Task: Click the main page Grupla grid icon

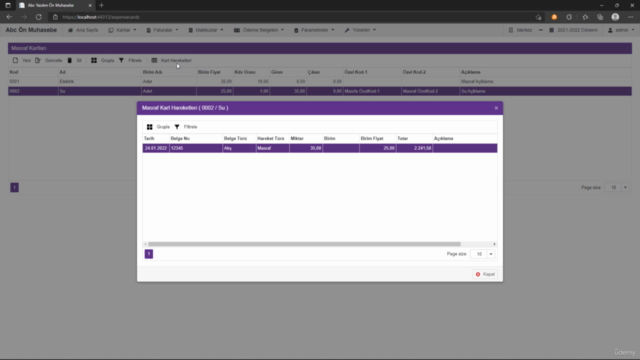Action: [94, 60]
